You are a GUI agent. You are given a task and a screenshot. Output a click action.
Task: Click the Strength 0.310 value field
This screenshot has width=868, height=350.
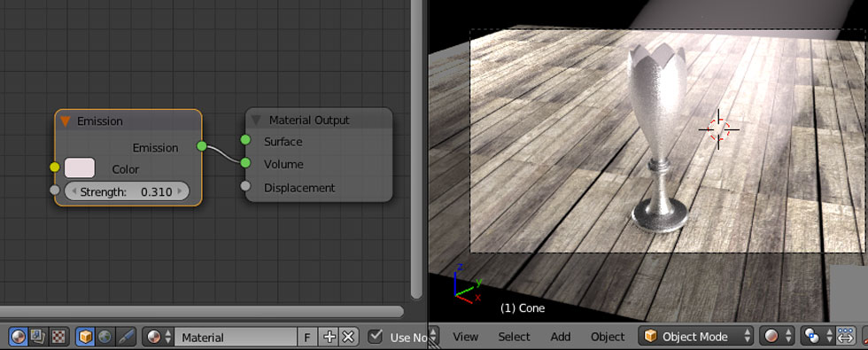coord(127,191)
